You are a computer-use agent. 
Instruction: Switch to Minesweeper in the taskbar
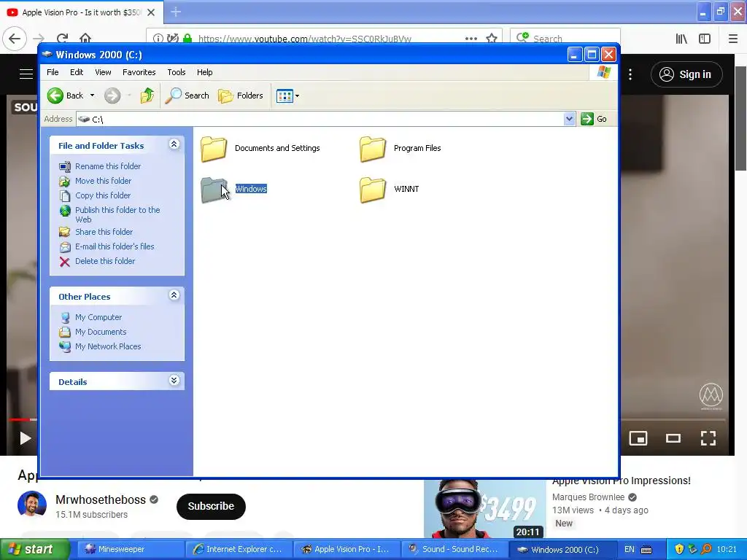pos(129,549)
